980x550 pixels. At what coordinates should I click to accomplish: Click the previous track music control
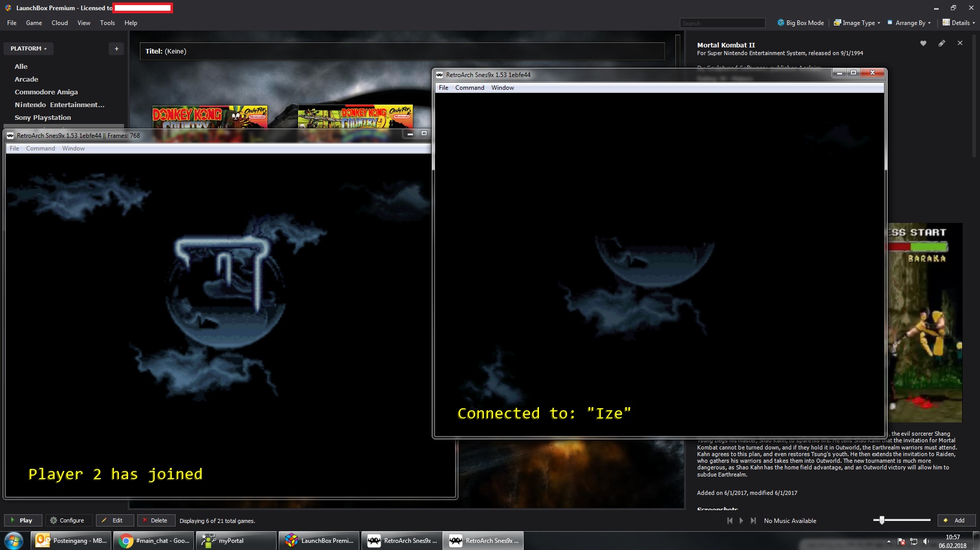(730, 520)
